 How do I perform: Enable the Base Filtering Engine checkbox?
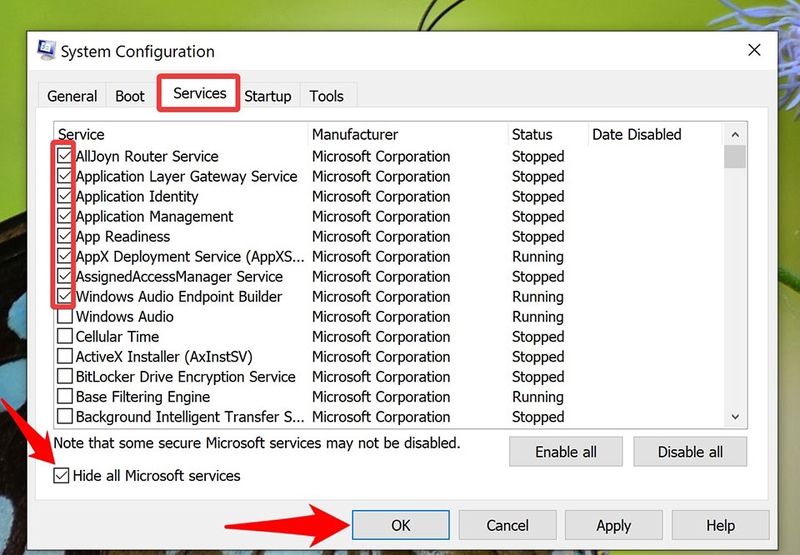click(64, 396)
